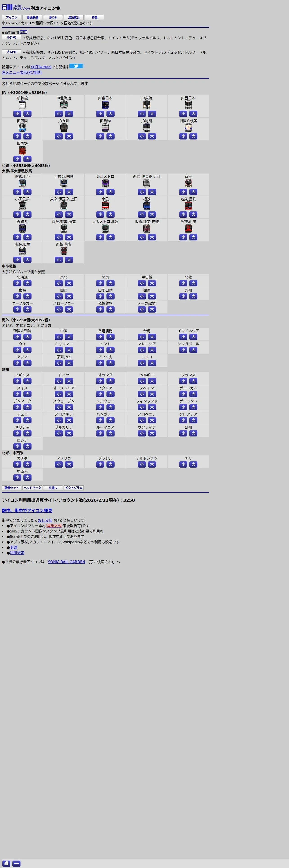This screenshot has height=868, width=289.
Task: Click the JR貨物 train icon
Action: pyautogui.click(x=105, y=128)
